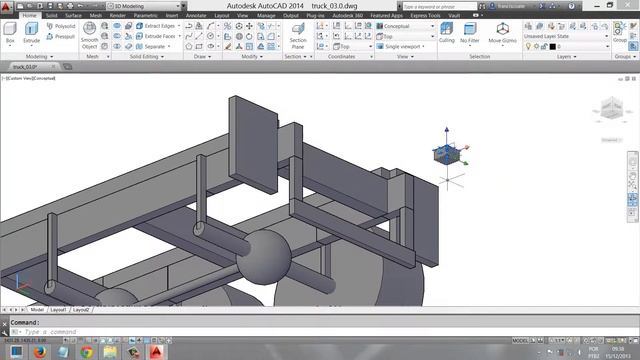
Task: Click the Smooth Object mesh tool
Action: pyautogui.click(x=89, y=36)
